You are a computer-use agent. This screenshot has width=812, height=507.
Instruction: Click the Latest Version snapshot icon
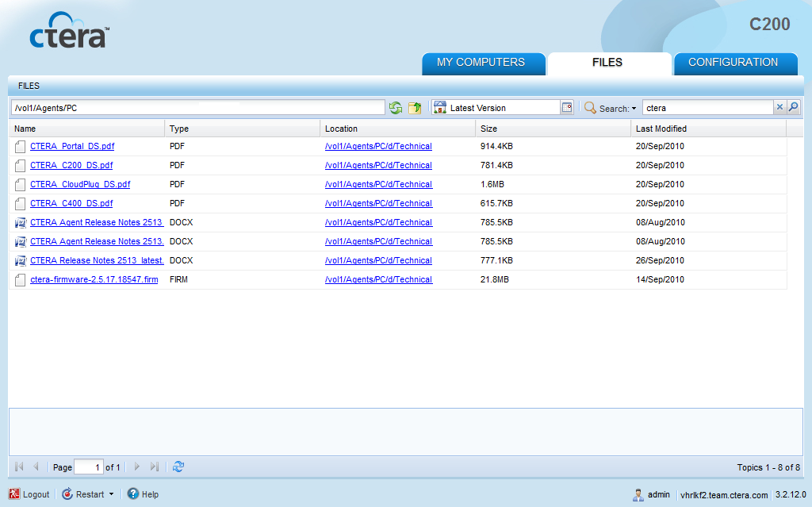(x=440, y=107)
